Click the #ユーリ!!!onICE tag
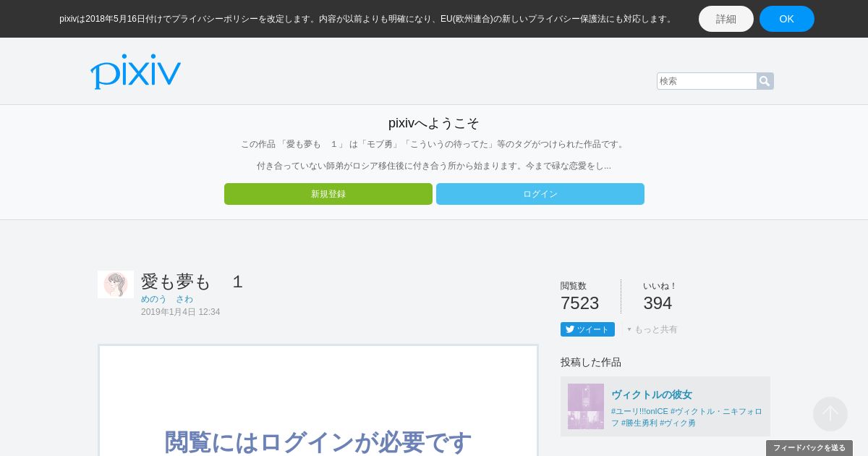Screen dimensions: 868x456 coord(639,411)
